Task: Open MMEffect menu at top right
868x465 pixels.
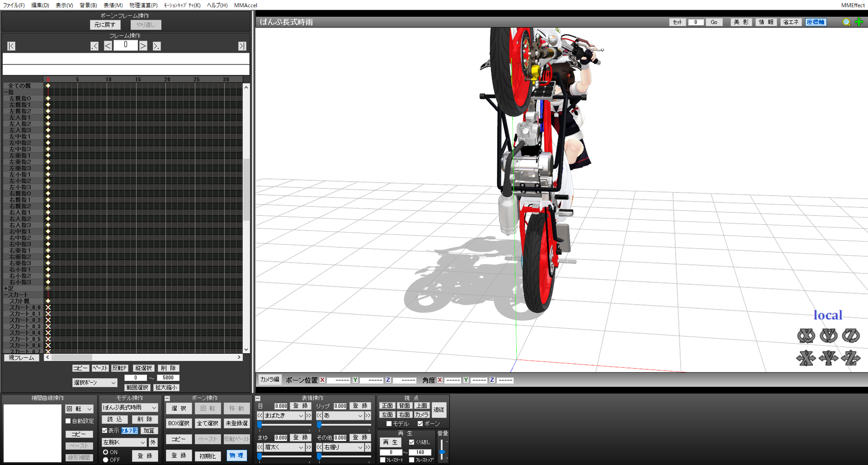Action: tap(853, 5)
